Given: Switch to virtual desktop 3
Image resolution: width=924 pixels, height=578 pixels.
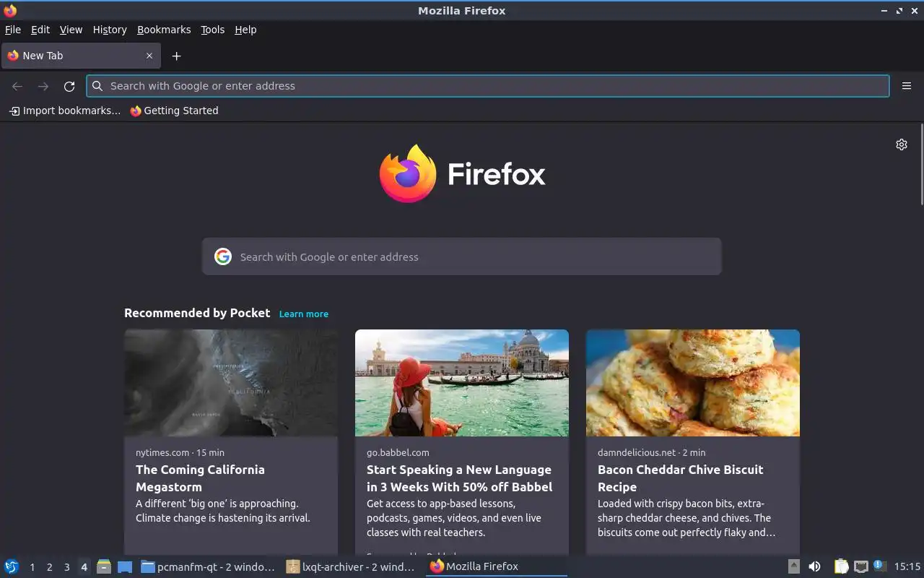Looking at the screenshot, I should point(67,567).
